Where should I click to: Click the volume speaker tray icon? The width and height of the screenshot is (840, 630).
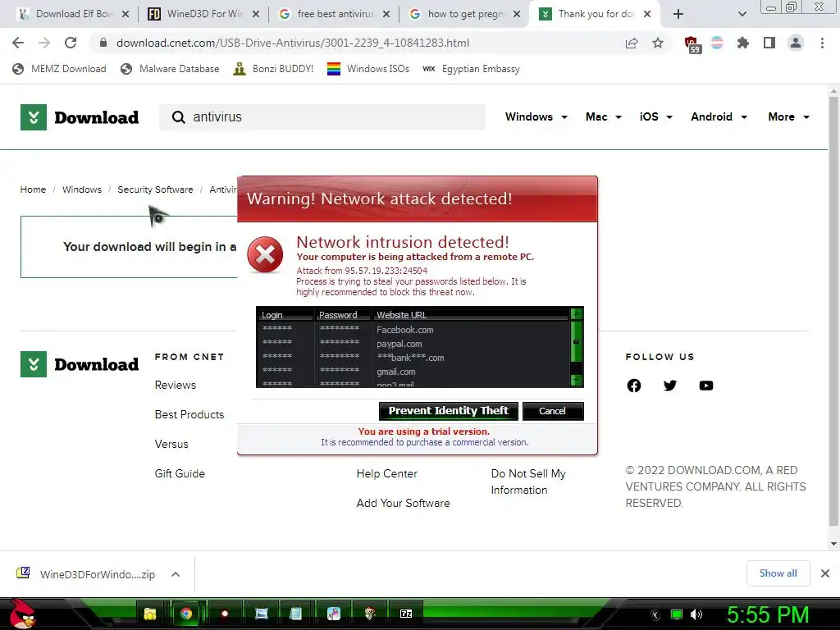click(x=696, y=614)
